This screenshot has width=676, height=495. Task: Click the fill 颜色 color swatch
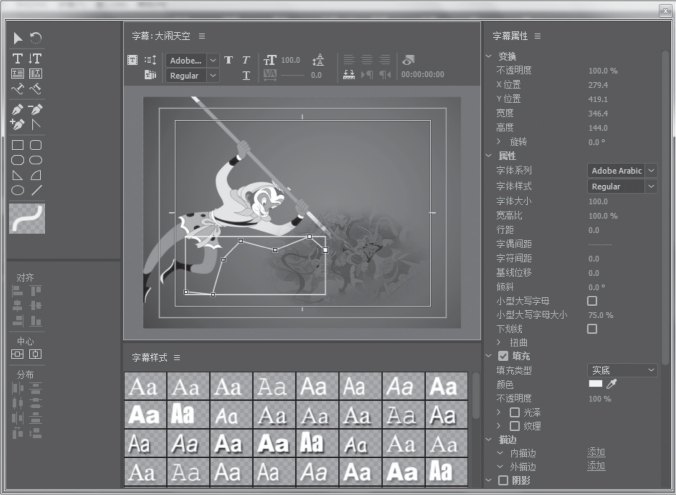click(595, 384)
